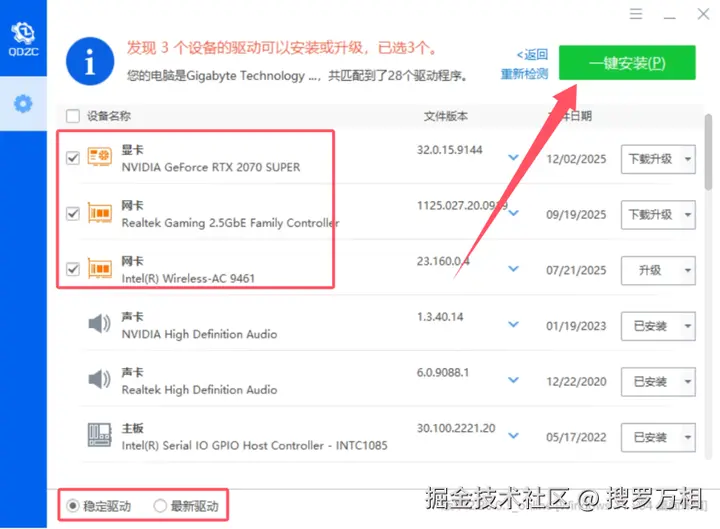Uncheck the Intel Wireless-AC 9461 checkbox
This screenshot has width=720, height=529.
click(x=73, y=269)
